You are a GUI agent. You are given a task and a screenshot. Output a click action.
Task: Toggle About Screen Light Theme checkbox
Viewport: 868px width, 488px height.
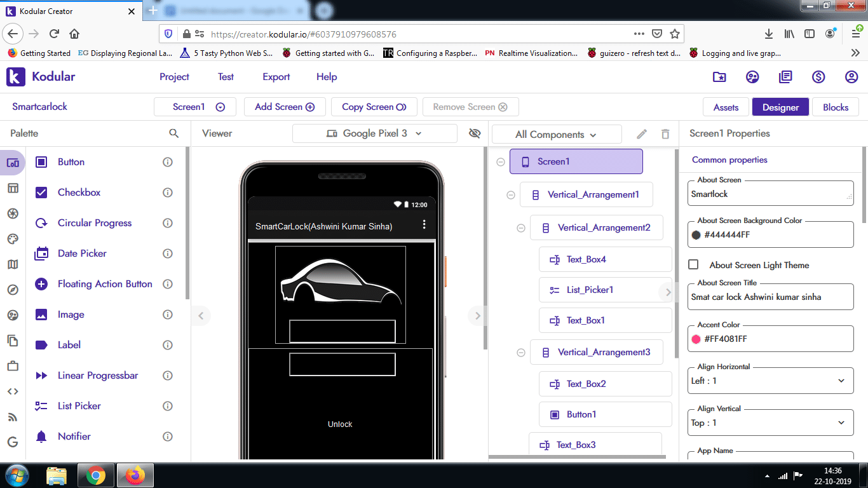tap(693, 266)
